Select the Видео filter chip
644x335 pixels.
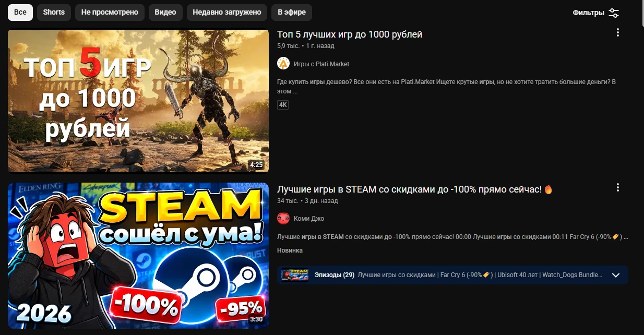(165, 13)
